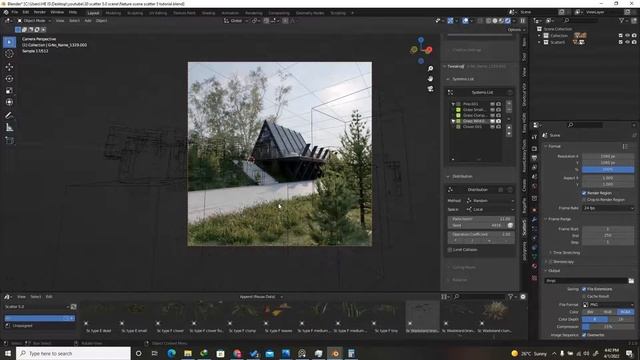
Task: Select the RGBA color button
Action: tap(626, 312)
